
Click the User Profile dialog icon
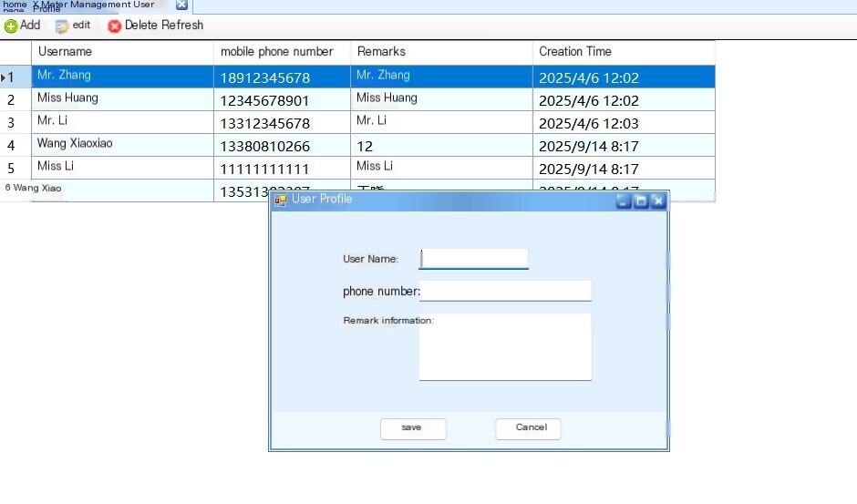point(281,201)
